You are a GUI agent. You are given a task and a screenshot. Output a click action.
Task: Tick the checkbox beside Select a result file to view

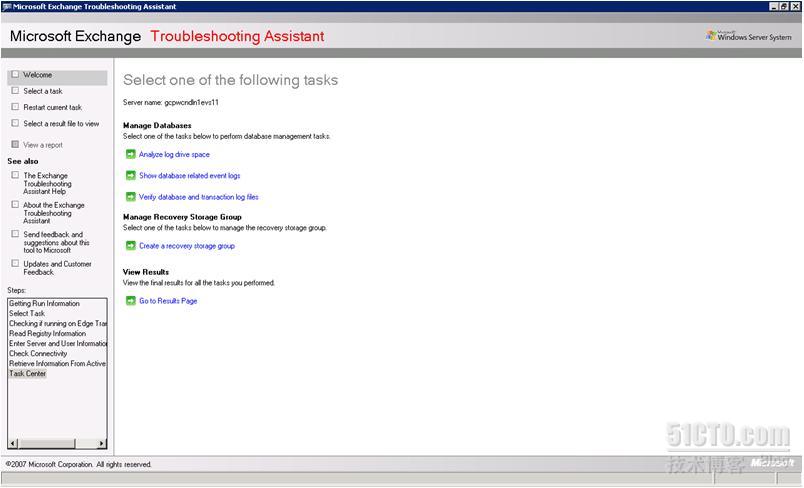15,123
